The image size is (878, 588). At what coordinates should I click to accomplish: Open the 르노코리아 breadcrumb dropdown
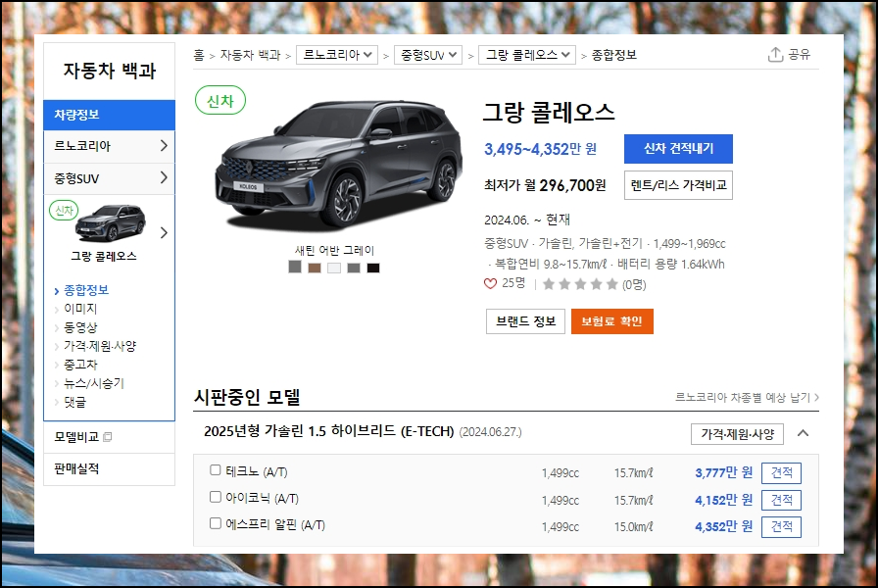(337, 55)
